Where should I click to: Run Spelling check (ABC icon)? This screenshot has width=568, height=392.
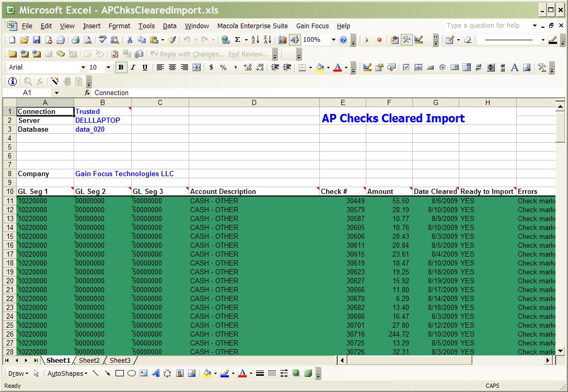click(102, 40)
